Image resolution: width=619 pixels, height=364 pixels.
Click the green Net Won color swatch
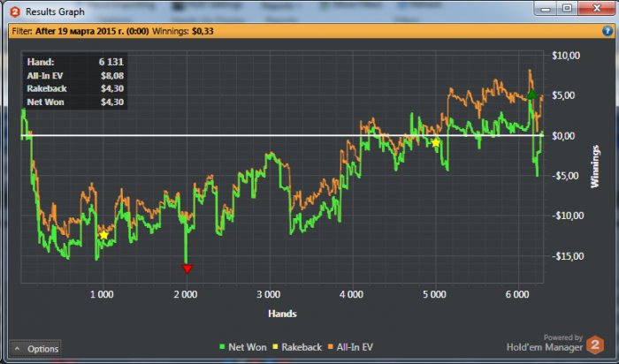point(222,347)
